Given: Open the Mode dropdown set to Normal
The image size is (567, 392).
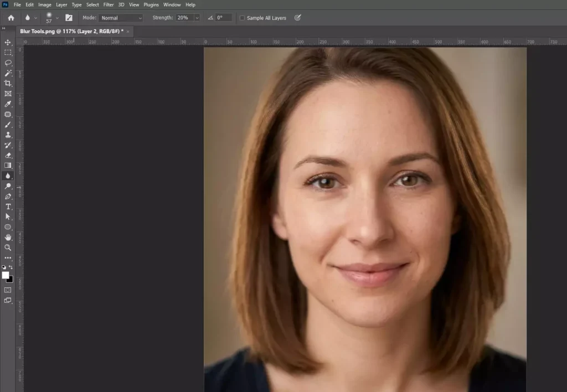Looking at the screenshot, I should (x=120, y=18).
